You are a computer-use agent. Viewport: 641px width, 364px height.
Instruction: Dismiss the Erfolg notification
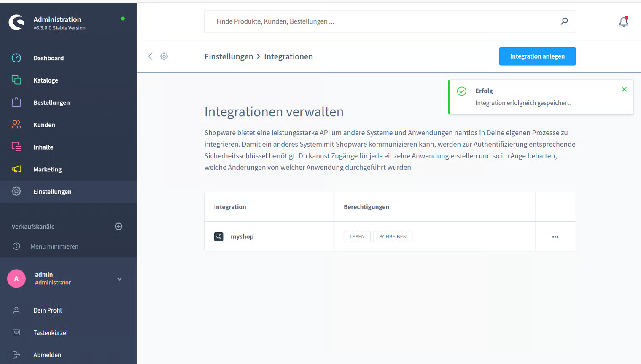click(x=624, y=89)
